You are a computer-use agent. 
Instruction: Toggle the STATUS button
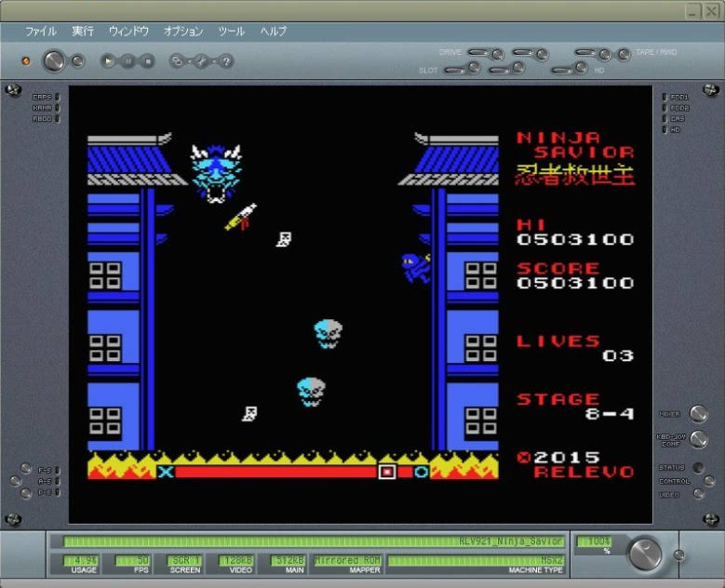click(698, 467)
